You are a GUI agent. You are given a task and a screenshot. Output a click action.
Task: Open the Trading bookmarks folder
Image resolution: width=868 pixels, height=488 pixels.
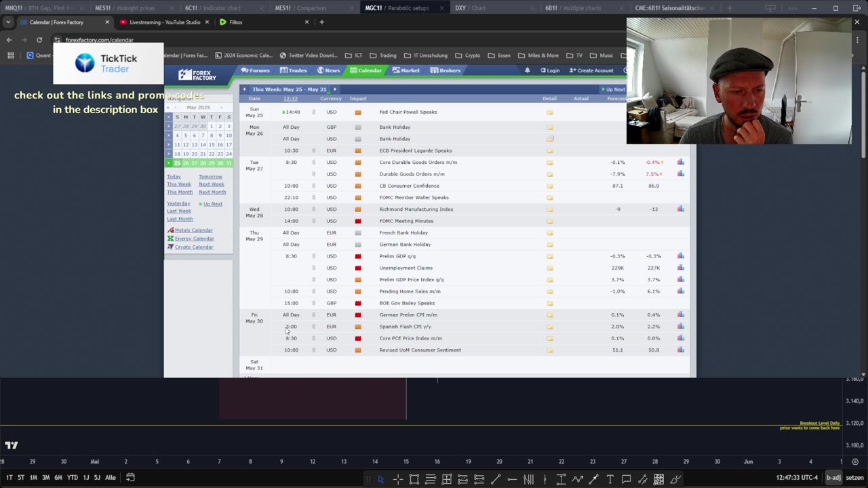click(383, 56)
